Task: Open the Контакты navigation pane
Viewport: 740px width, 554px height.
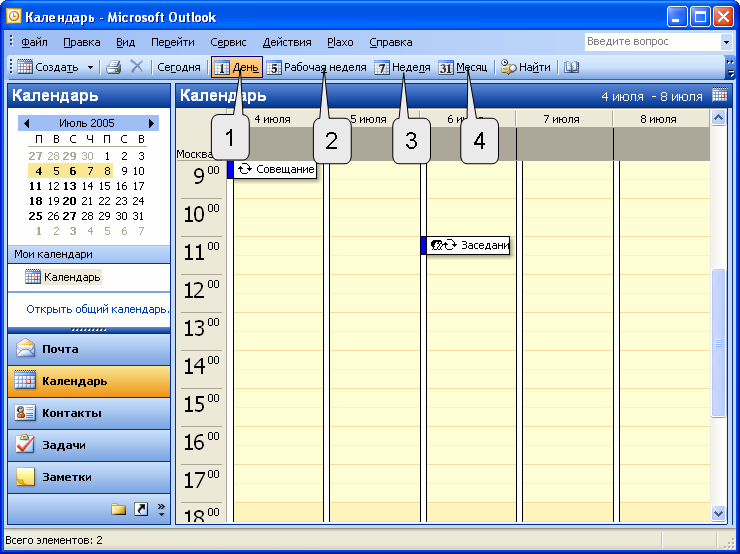Action: (x=89, y=413)
